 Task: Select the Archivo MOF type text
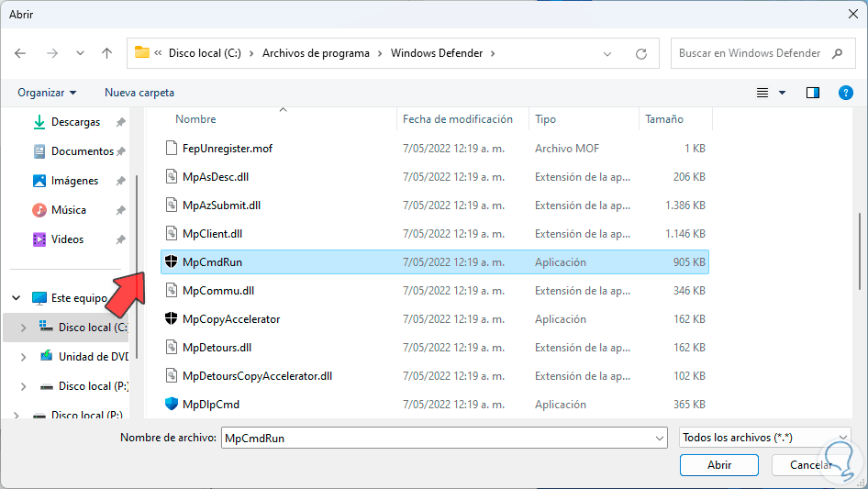[567, 149]
